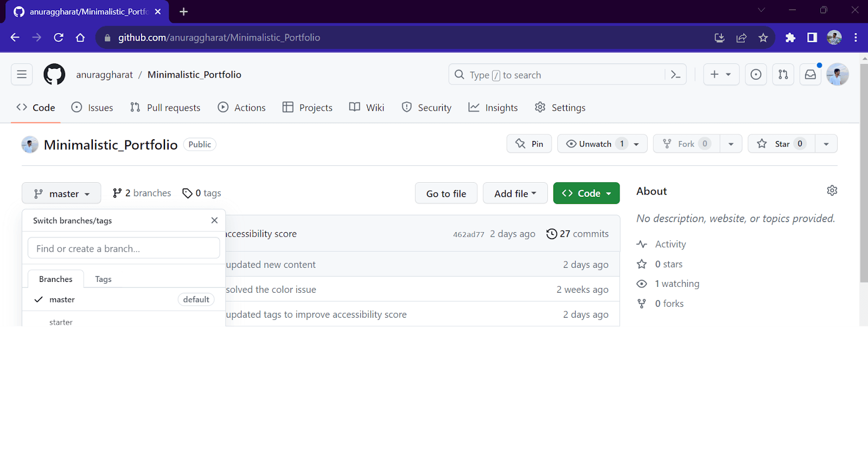Toggle the browser side panel

coord(812,37)
